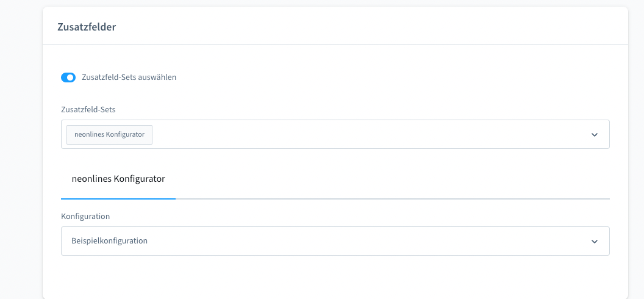Image resolution: width=644 pixels, height=299 pixels.
Task: Click empty middle of the Konfiguration select box
Action: [x=366, y=241]
